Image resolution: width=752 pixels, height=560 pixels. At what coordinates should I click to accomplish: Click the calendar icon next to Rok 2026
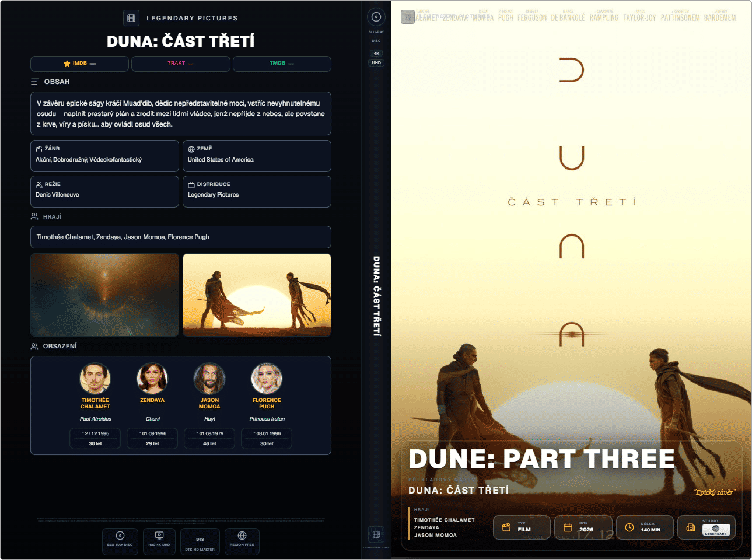(568, 527)
